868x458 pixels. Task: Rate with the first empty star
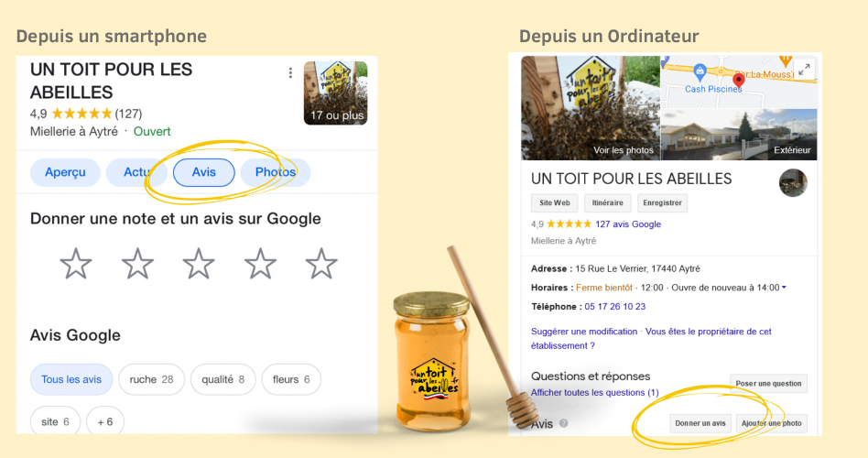coord(76,264)
